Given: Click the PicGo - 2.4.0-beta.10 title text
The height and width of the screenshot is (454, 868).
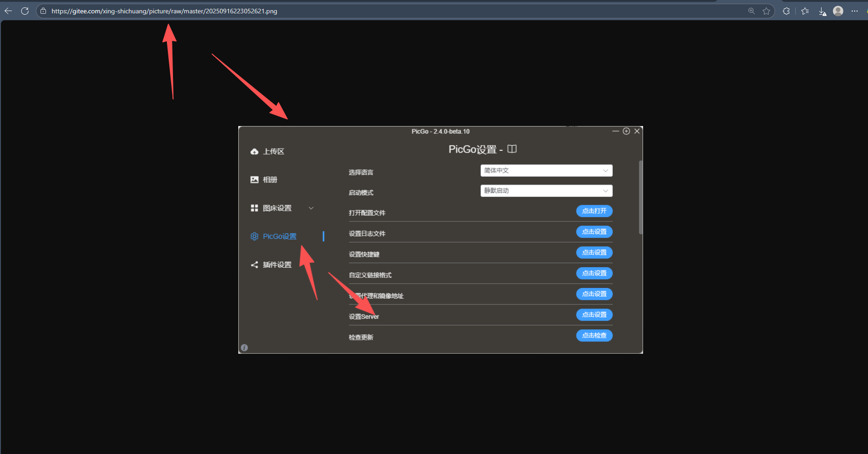Looking at the screenshot, I should (x=441, y=132).
